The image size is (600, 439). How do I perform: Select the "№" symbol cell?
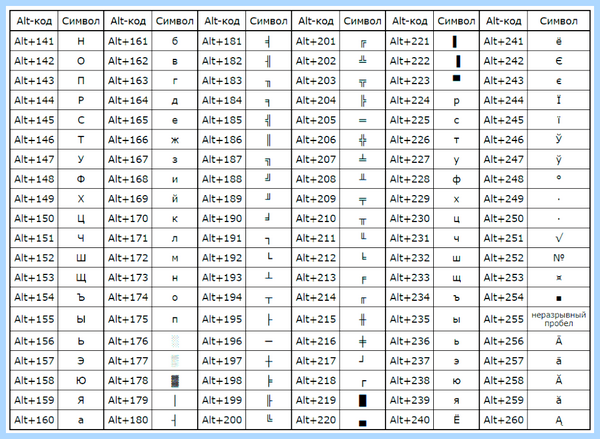tap(559, 258)
